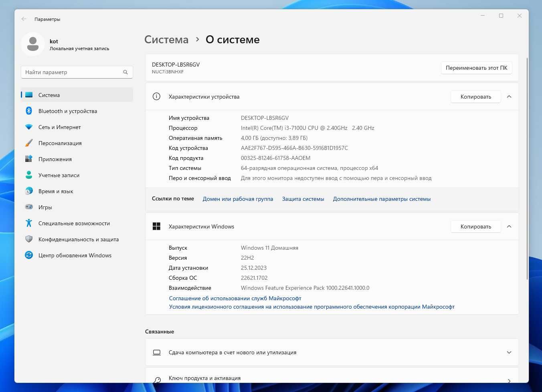Click the Bluetooth icon in sidebar

click(x=29, y=111)
